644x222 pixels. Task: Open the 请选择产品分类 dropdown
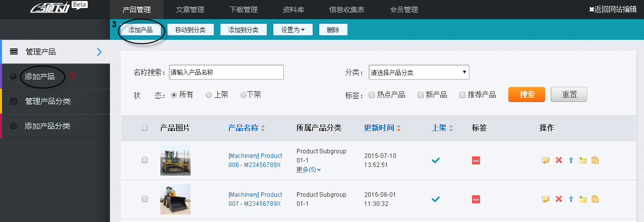pyautogui.click(x=419, y=72)
